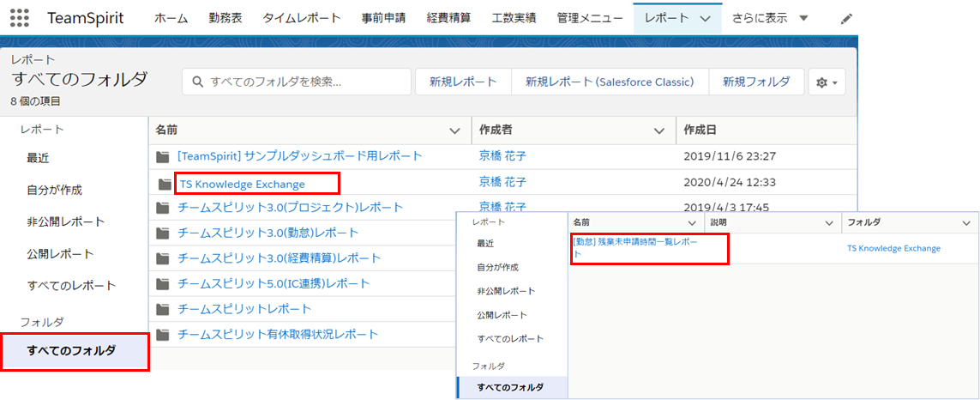Select 最近 in overlay panel sidebar
This screenshot has width=980, height=400.
(486, 243)
